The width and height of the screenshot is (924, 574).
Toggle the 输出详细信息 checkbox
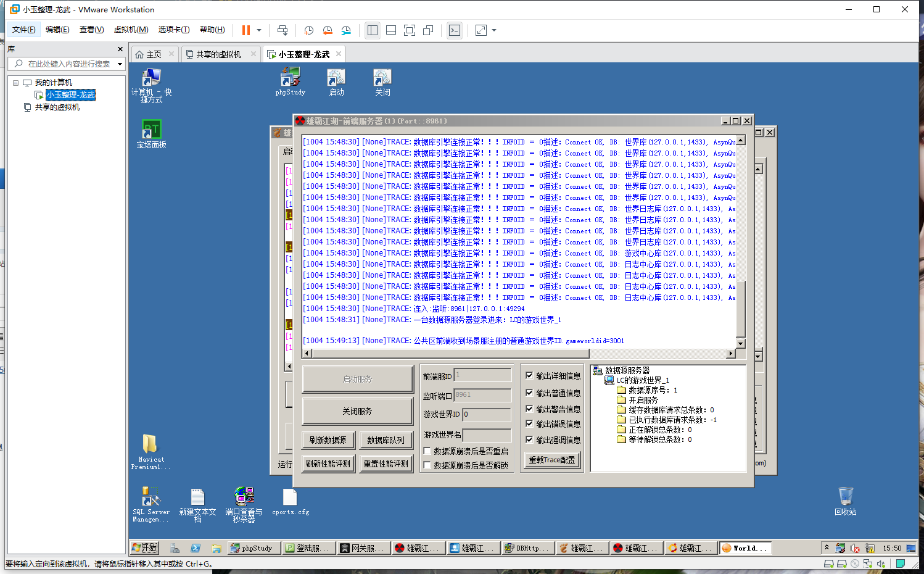click(x=529, y=375)
